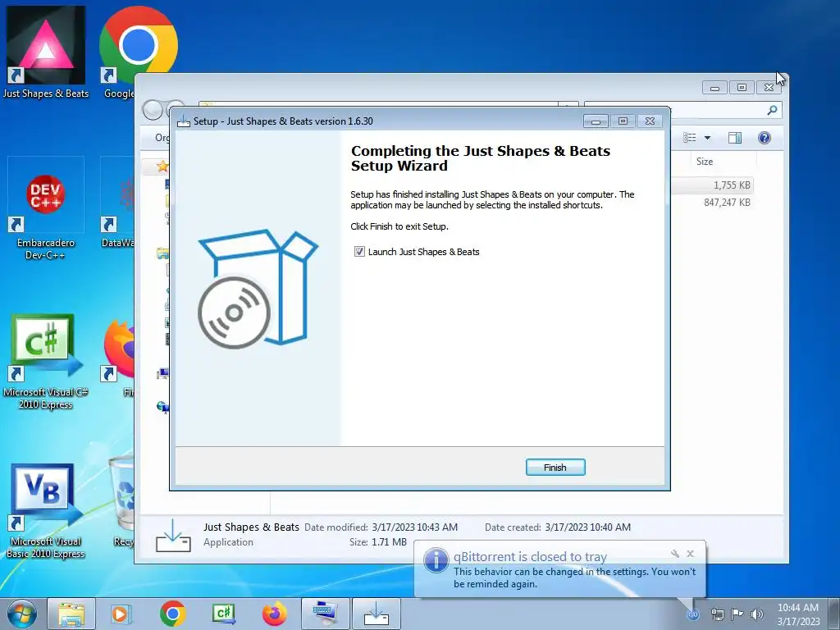Viewport: 840px width, 630px height.
Task: Click the Show desktop button
Action: [834, 614]
